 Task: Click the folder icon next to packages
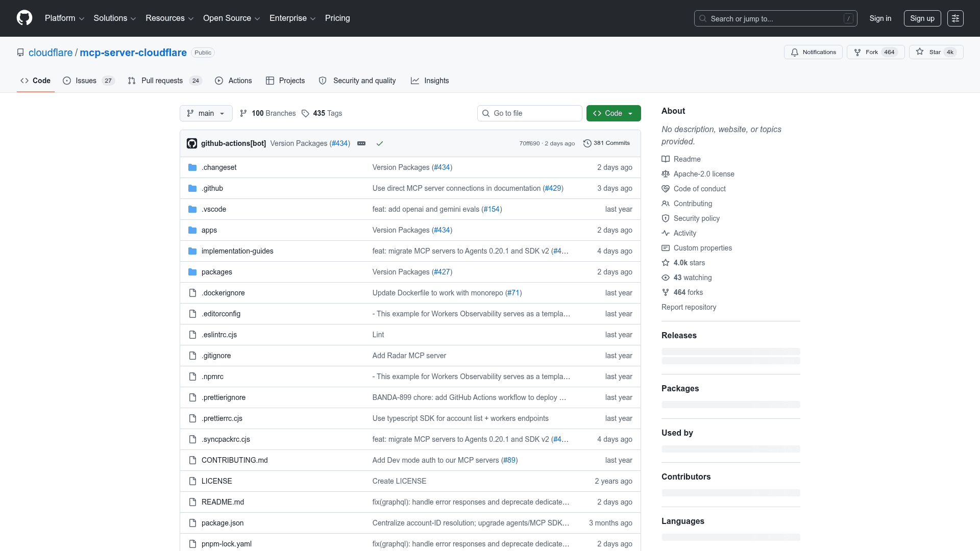(192, 272)
